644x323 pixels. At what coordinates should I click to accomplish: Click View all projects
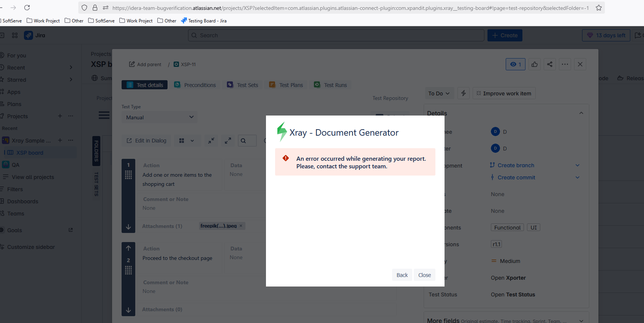click(33, 177)
